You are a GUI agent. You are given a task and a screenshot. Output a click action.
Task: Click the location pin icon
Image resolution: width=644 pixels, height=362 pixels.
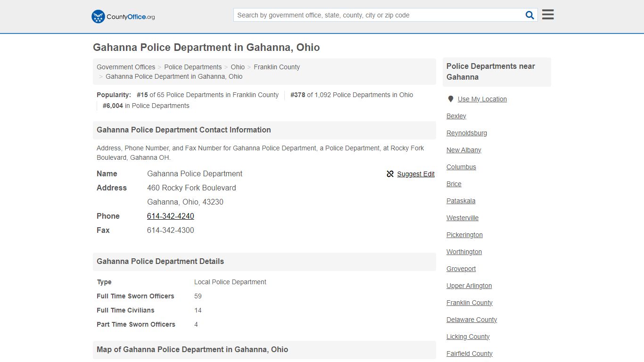click(x=451, y=99)
